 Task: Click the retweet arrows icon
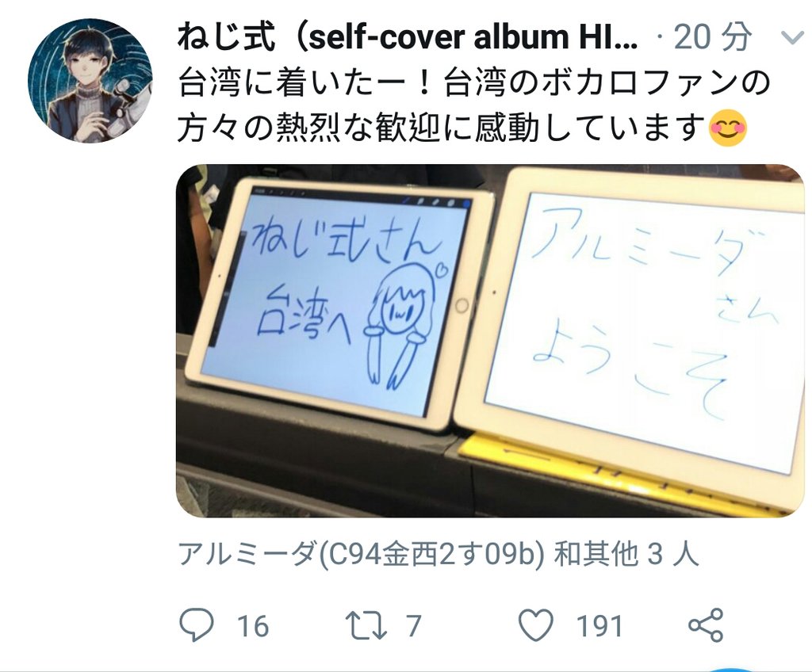pyautogui.click(x=366, y=625)
